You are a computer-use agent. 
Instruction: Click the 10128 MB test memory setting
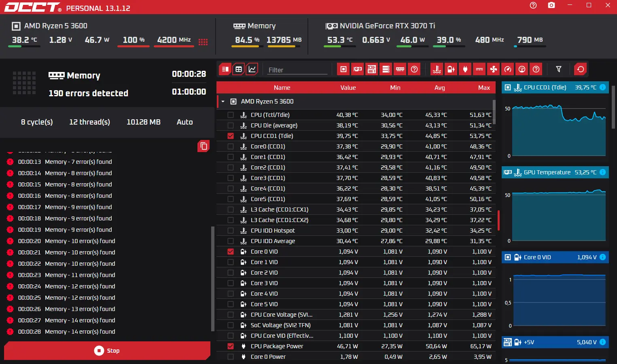coord(144,122)
